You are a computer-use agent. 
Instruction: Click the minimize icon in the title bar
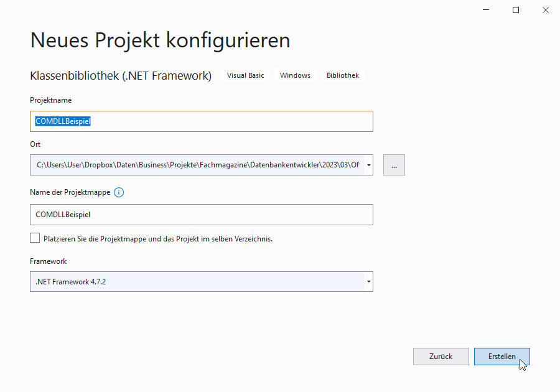point(485,10)
